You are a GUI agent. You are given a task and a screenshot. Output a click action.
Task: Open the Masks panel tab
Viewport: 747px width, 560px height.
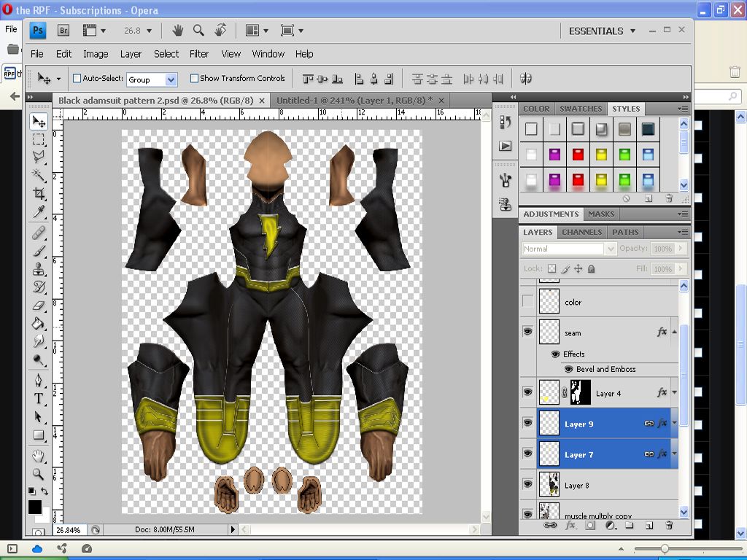coord(601,214)
